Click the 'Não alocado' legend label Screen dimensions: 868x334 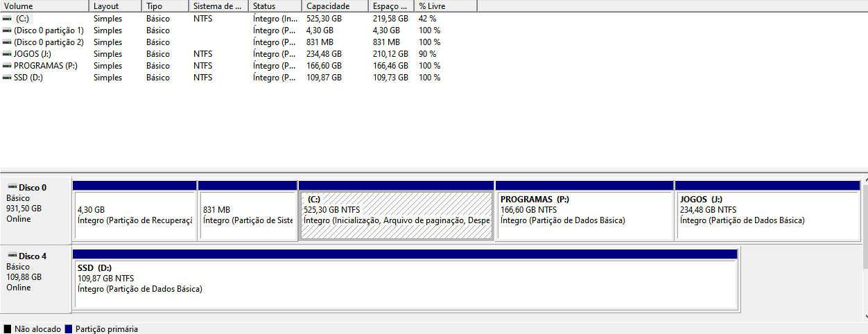tap(37, 329)
